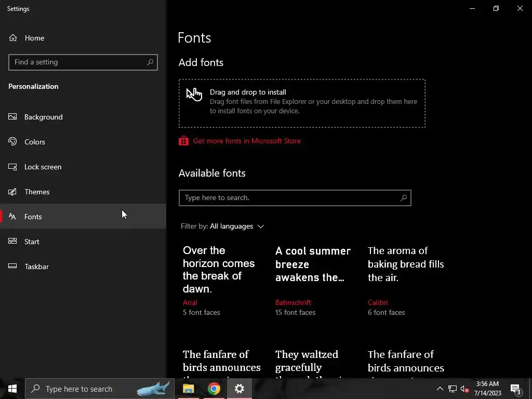532x399 pixels.
Task: Click the Microsoft Store bag icon
Action: (183, 141)
